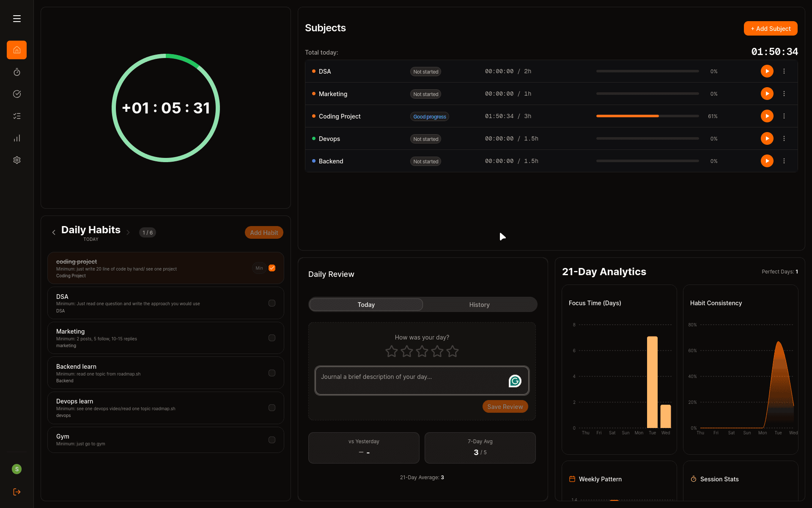Screen dimensions: 812x508
Task: Click the 7-Day Avg stat card
Action: tap(480, 447)
